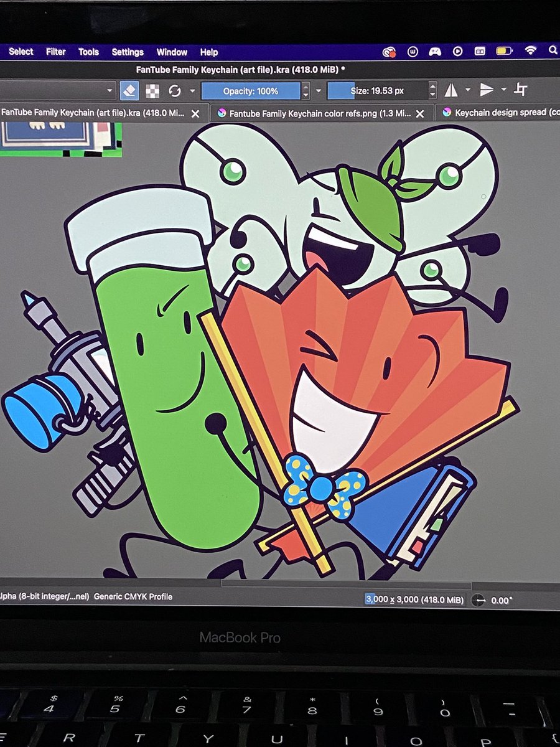Screen dimensions: 560x747
Task: Close the color refs.png tab
Action: tap(420, 114)
